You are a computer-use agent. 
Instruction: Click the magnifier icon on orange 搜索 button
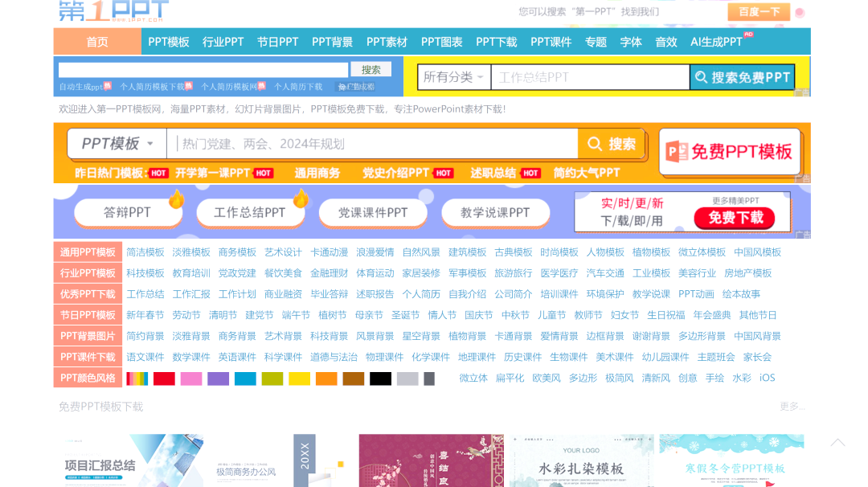click(x=595, y=144)
